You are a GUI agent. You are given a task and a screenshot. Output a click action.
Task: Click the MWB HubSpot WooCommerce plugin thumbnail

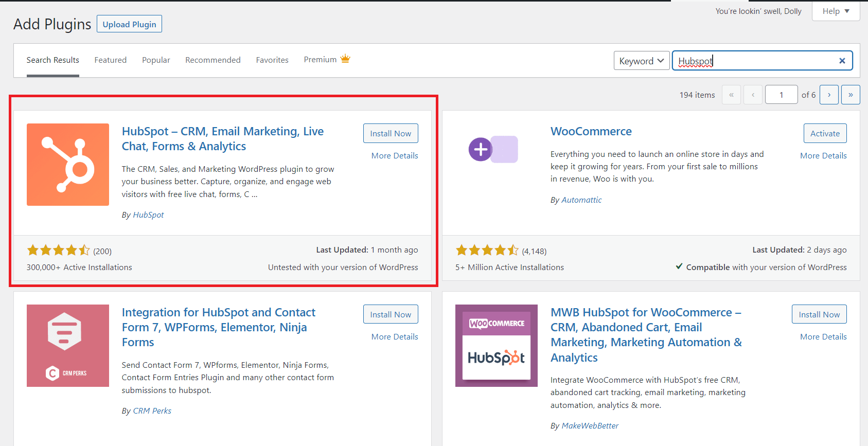[497, 346]
